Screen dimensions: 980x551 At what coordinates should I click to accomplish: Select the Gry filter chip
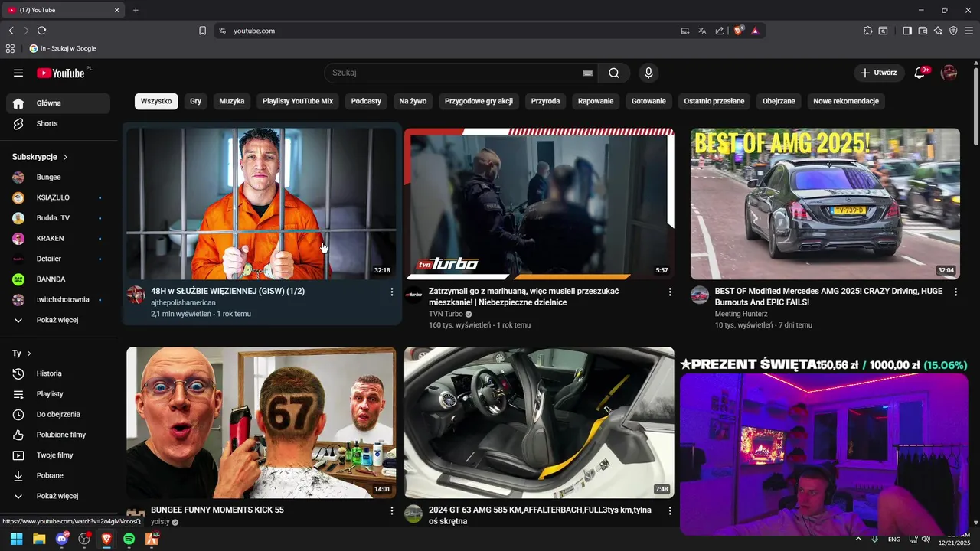(x=196, y=101)
